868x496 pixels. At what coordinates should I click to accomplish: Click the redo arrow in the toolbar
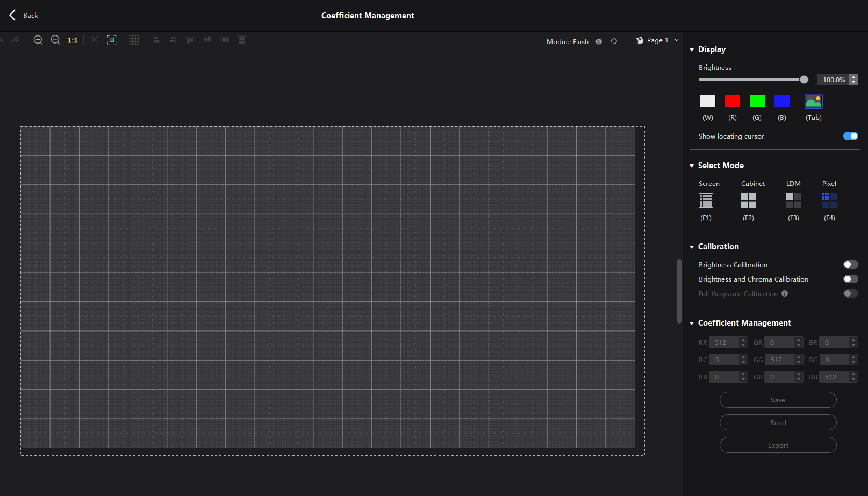(16, 40)
